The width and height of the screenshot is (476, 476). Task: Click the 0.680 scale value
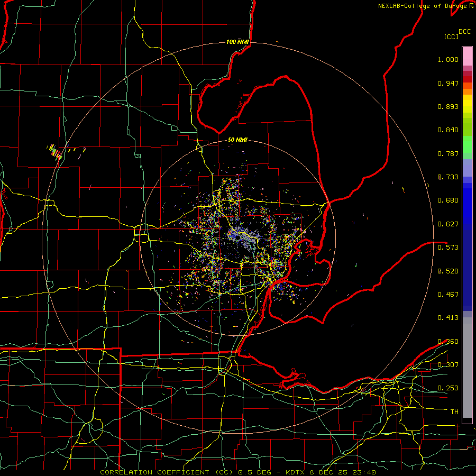[448, 200]
